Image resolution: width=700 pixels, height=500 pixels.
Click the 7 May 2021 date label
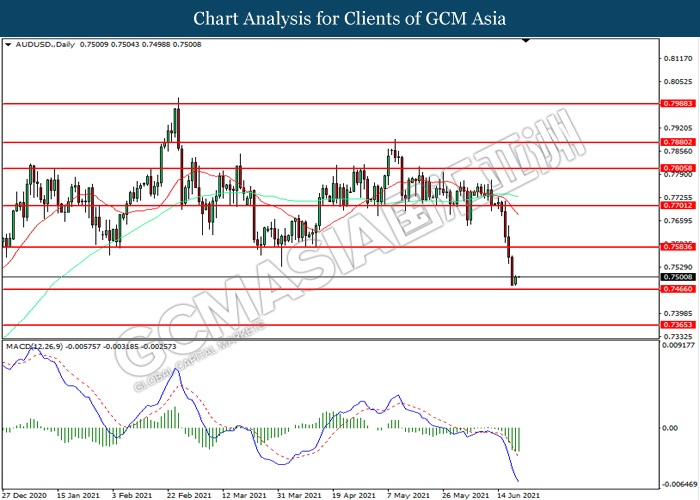pyautogui.click(x=408, y=496)
